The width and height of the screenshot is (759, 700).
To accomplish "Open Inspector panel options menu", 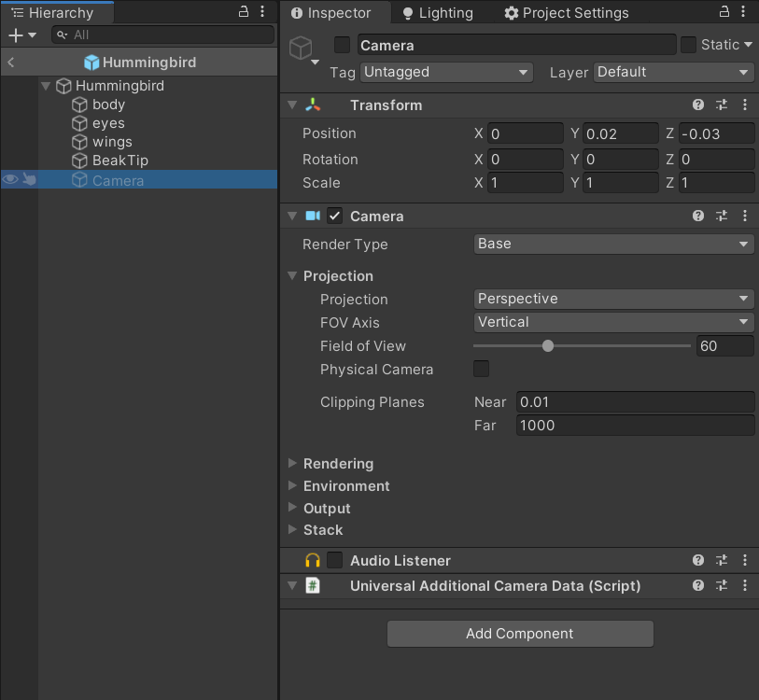I will coord(743,11).
